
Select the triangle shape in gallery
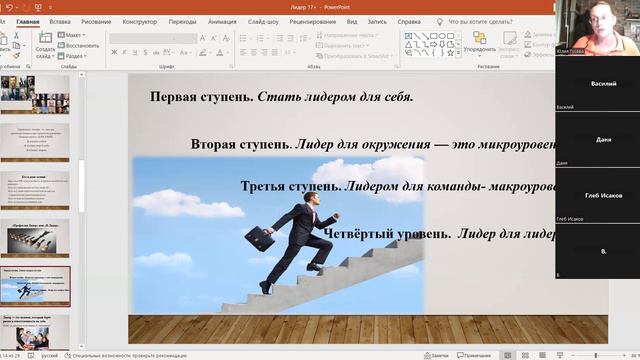tap(409, 44)
